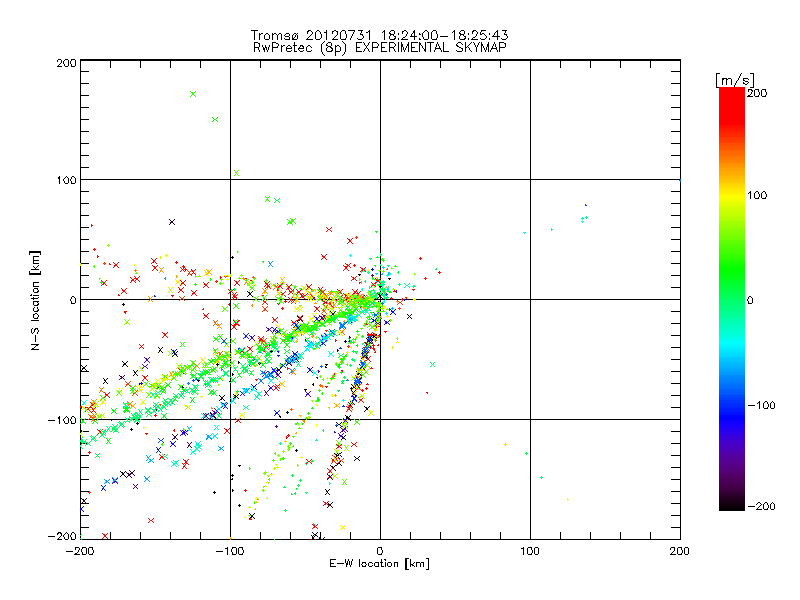Click the color bar tick label "-200"

[x=761, y=507]
